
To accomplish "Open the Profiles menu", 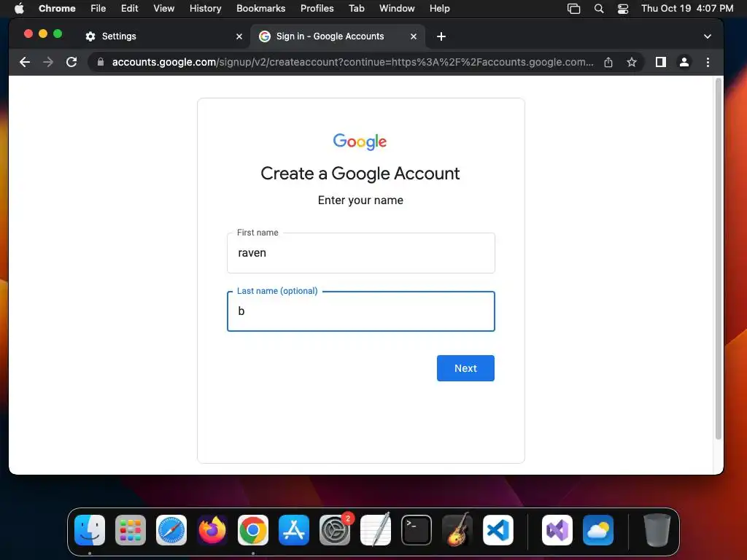I will 317,9.
